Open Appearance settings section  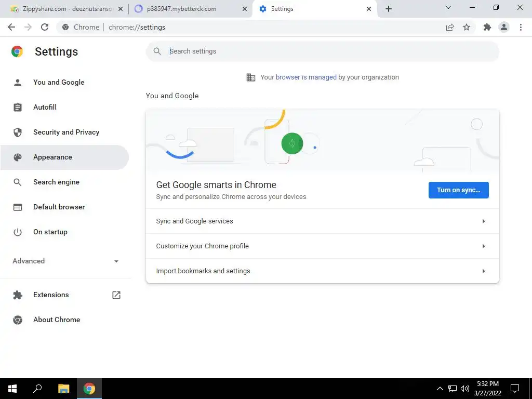[64, 157]
